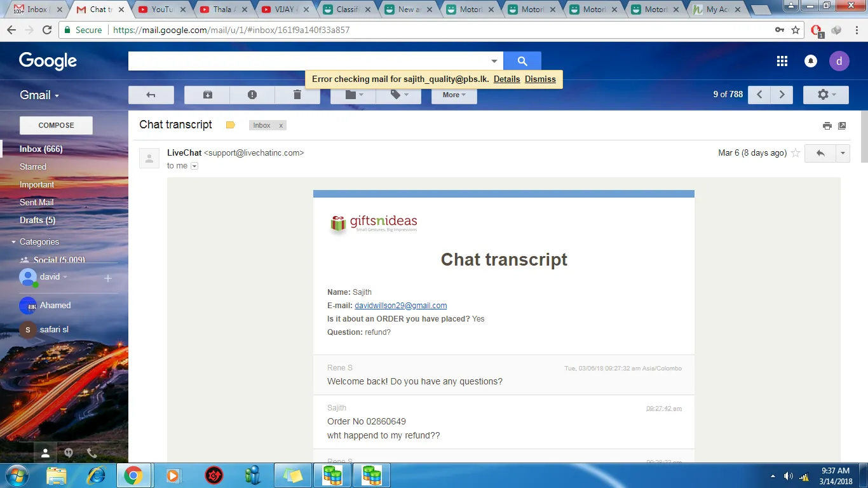868x488 pixels.
Task: Open the more reply options arrow
Action: pos(843,153)
